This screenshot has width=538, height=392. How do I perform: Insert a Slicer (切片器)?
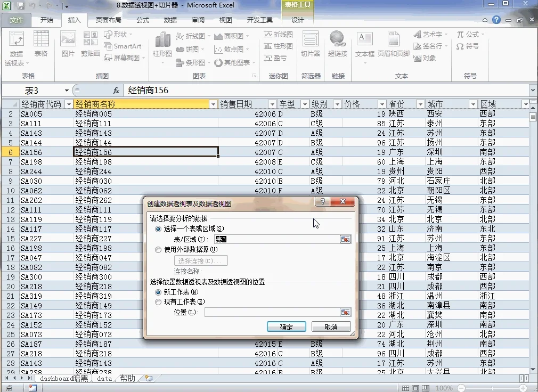tap(311, 44)
